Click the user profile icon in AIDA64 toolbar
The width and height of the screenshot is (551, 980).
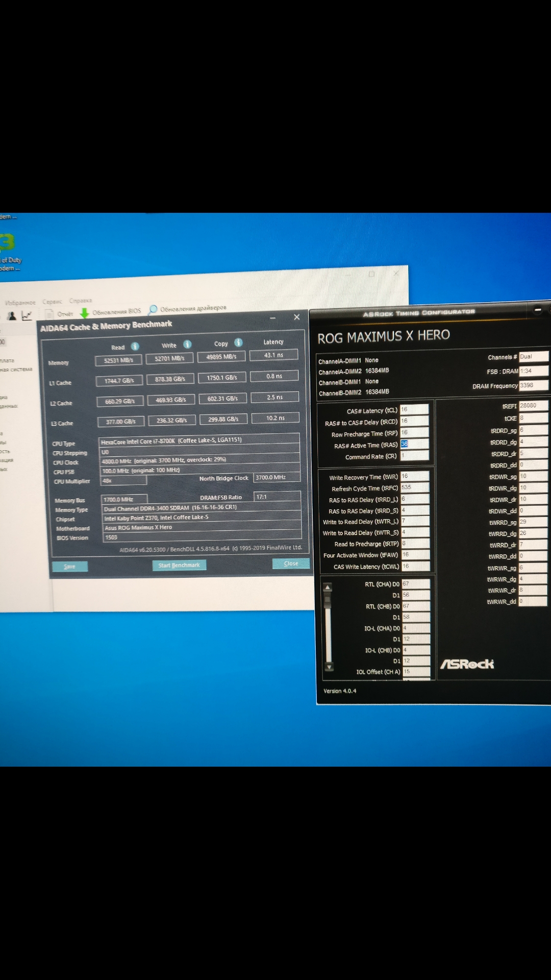click(x=12, y=316)
